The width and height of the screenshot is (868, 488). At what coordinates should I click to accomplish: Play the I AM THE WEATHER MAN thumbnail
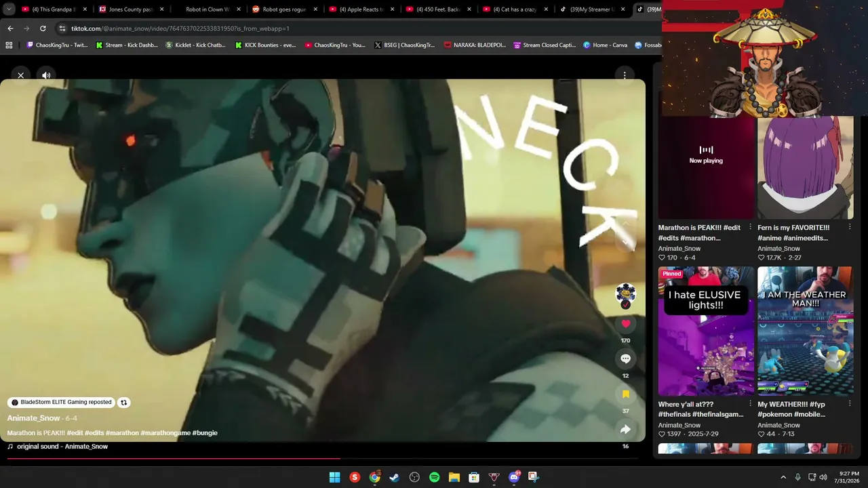click(x=806, y=331)
